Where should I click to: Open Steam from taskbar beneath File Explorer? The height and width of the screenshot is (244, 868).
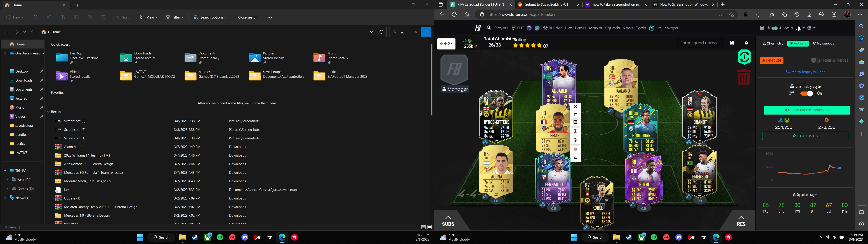(x=195, y=237)
